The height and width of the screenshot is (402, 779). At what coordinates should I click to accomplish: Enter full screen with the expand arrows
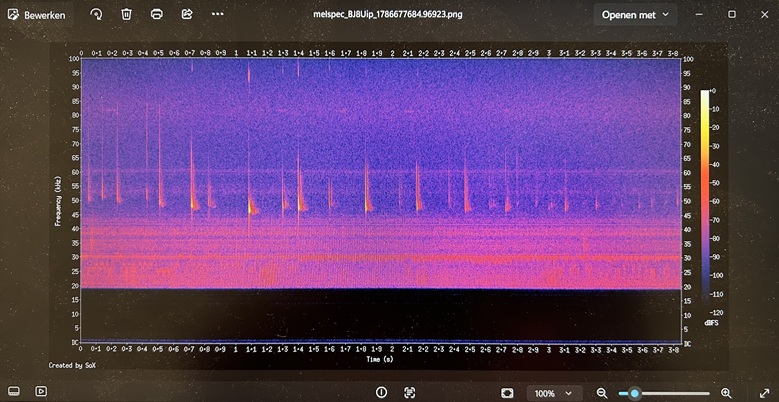pyautogui.click(x=765, y=393)
